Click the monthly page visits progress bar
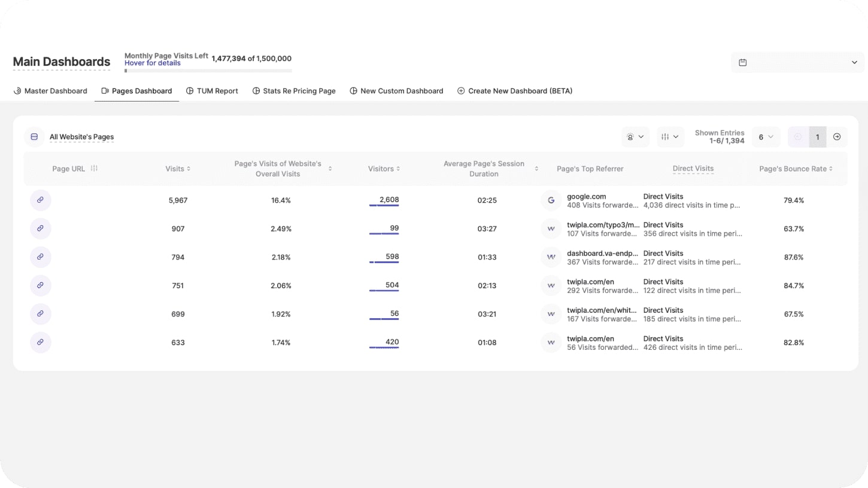868x488 pixels. coord(208,71)
